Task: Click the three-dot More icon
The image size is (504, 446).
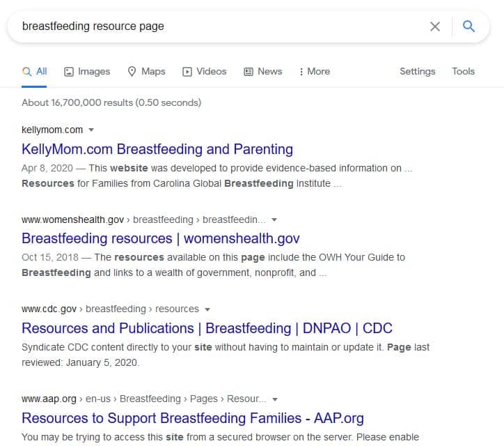Action: point(301,71)
